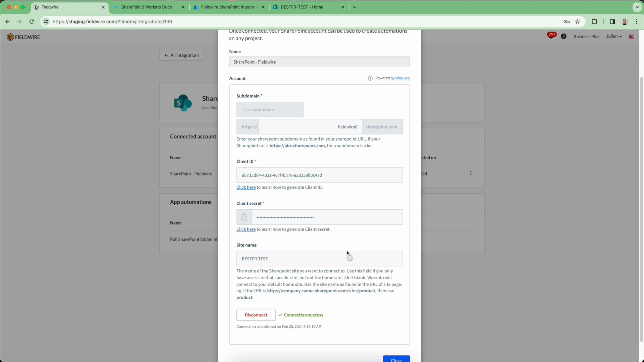The height and width of the screenshot is (362, 644).
Task: Click the password key icon in address bar
Action: pyautogui.click(x=567, y=22)
